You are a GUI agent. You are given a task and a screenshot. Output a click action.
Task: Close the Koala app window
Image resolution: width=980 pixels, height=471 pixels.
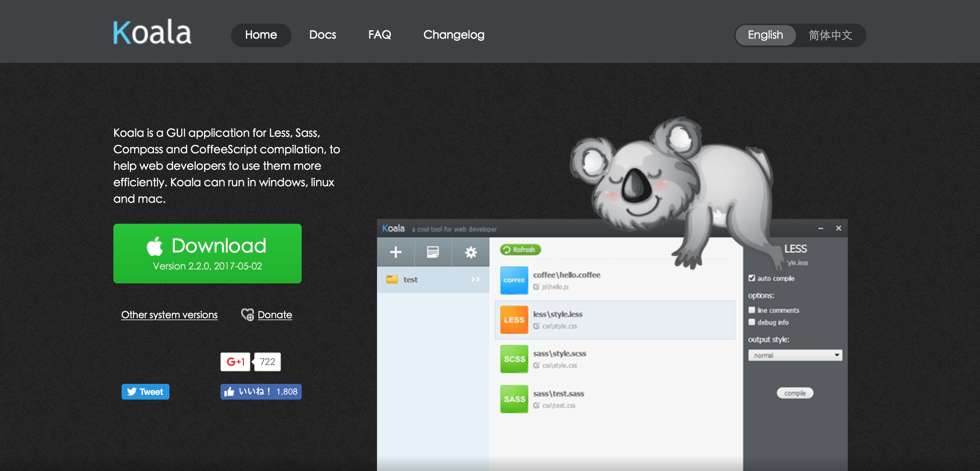pyautogui.click(x=838, y=228)
